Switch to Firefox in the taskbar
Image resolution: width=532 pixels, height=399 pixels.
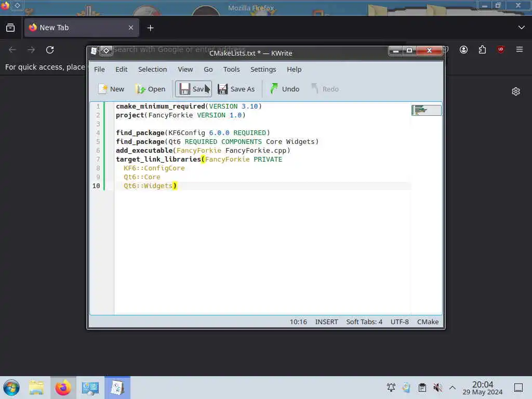click(x=63, y=388)
